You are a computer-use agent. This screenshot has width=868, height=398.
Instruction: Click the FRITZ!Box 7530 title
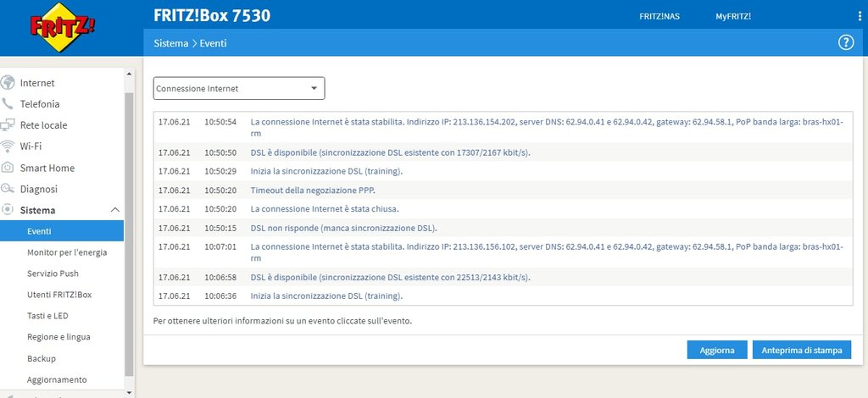(212, 15)
